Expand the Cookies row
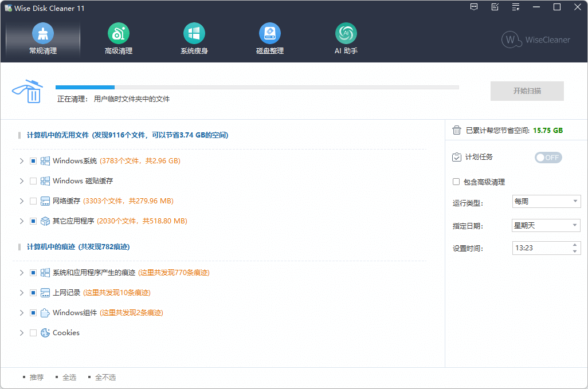The image size is (588, 389). click(22, 333)
